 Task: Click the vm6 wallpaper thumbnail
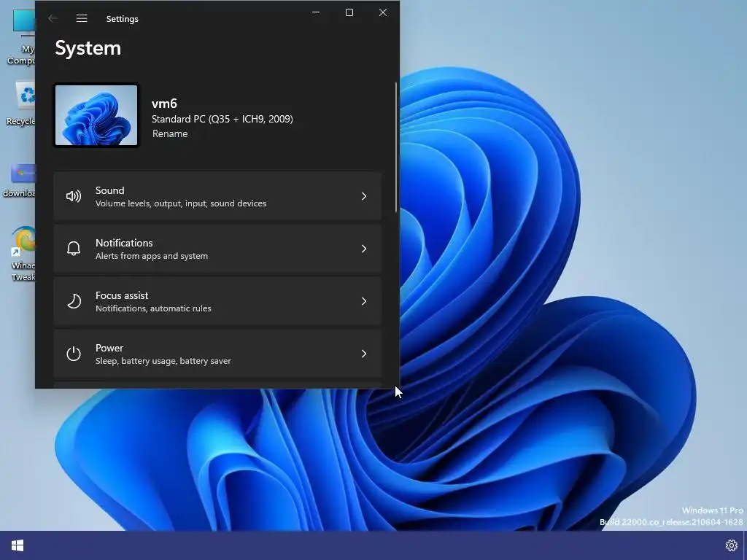click(x=96, y=115)
